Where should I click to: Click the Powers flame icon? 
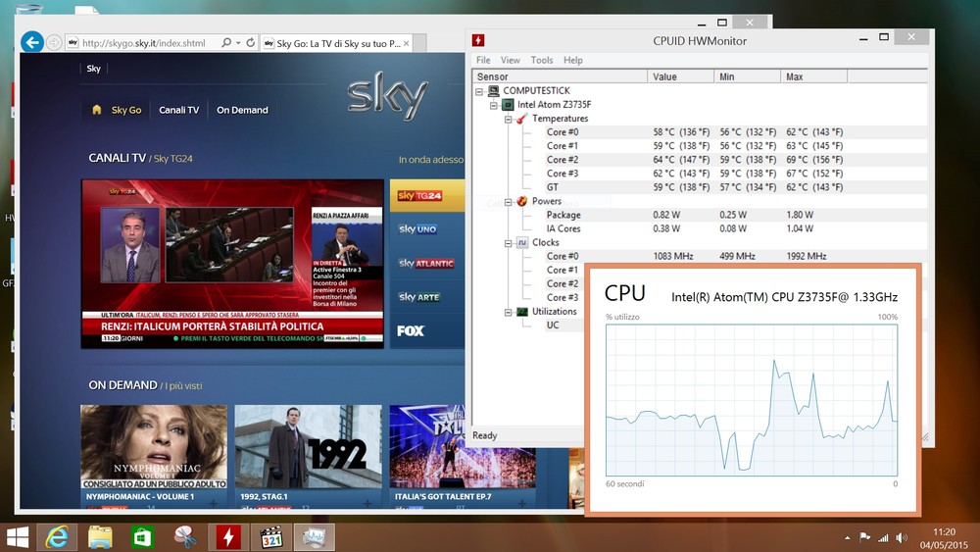coord(522,201)
